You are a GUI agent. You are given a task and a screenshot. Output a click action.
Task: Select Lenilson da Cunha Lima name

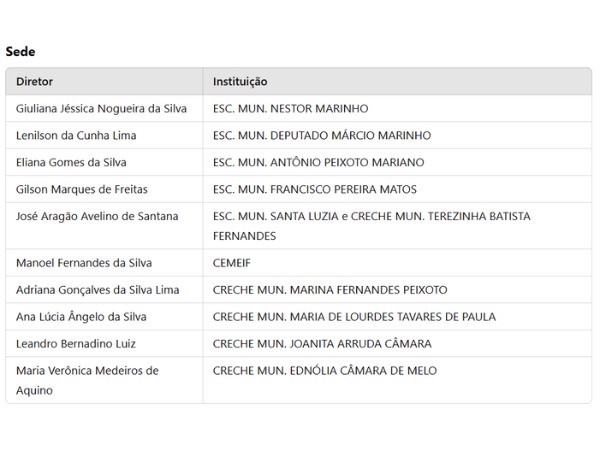point(76,135)
